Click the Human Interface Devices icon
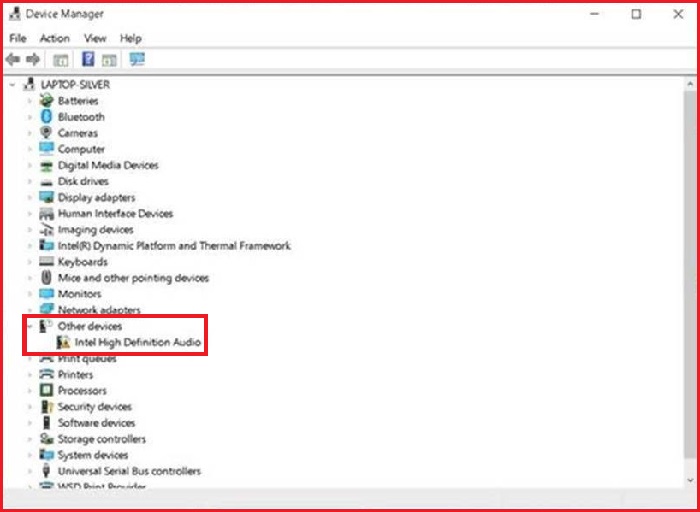700x512 pixels. (x=46, y=214)
